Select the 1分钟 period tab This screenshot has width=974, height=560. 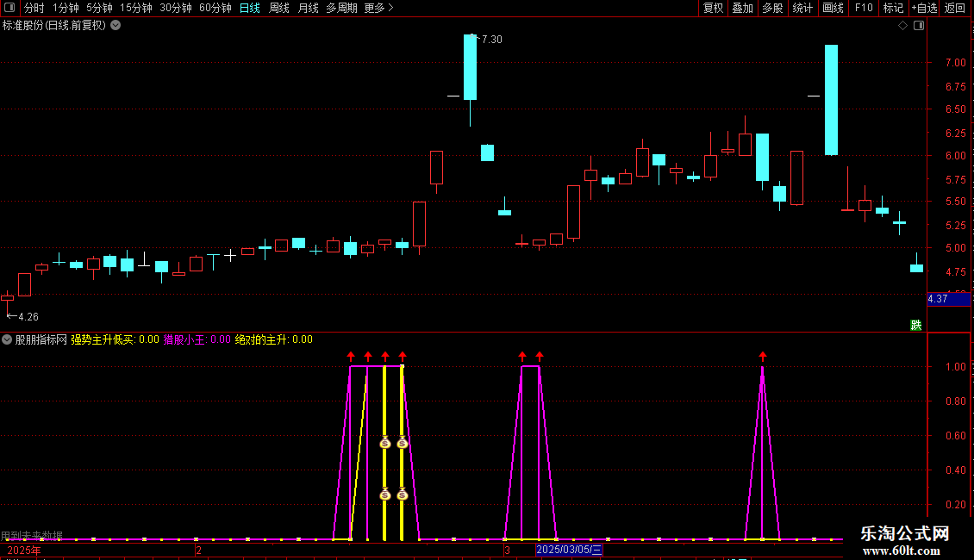[x=66, y=8]
